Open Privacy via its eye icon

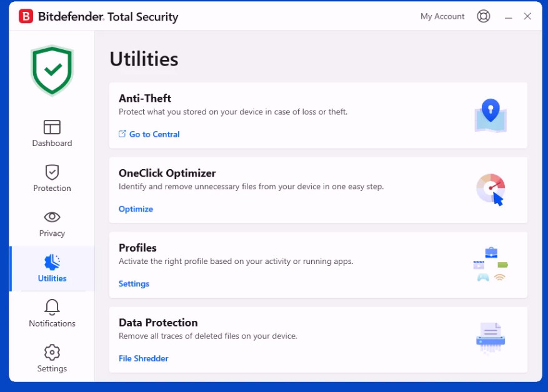52,217
